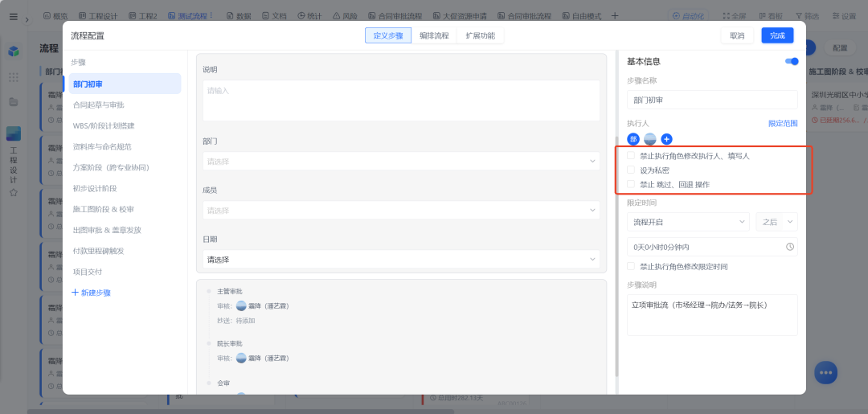Switch to the 概览 view tab
The image size is (868, 414).
click(x=55, y=16)
